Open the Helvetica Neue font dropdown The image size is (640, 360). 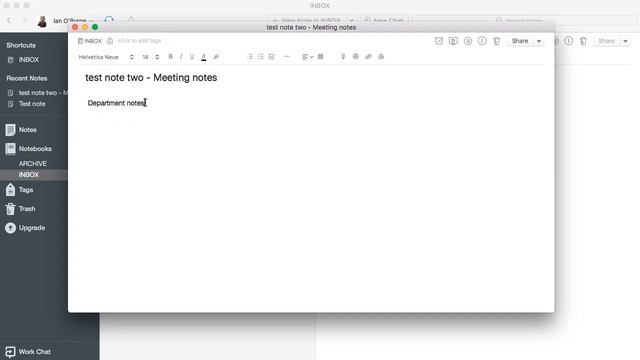point(106,57)
